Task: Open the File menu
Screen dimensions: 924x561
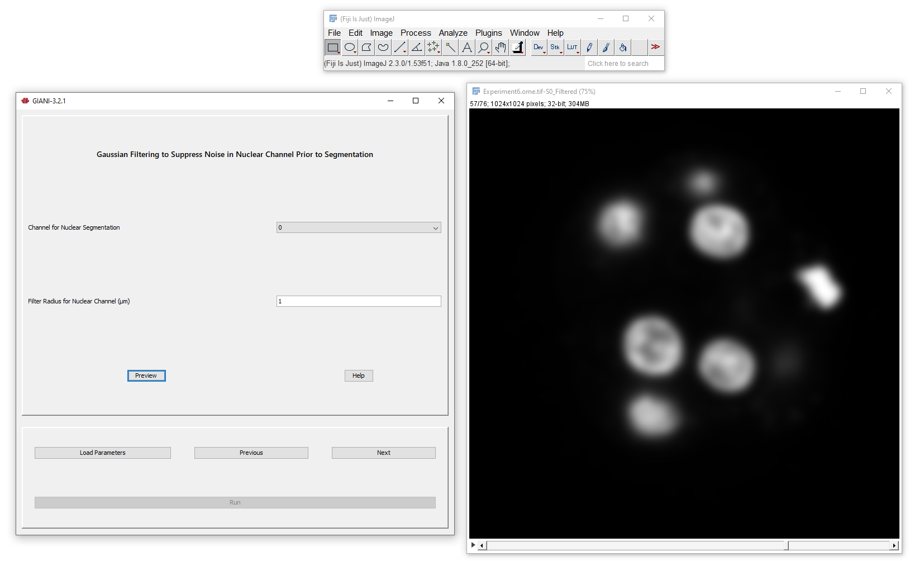Action: coord(334,33)
